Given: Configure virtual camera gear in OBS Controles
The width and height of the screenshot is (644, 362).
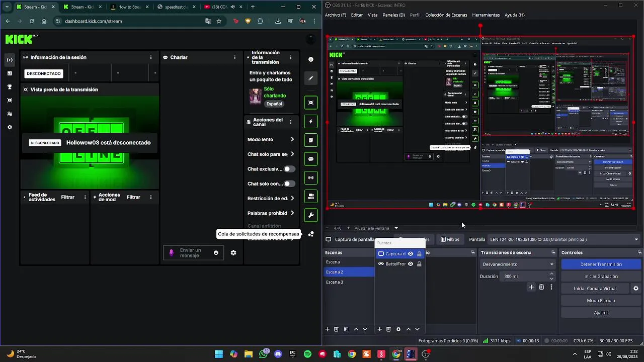Looking at the screenshot, I should pos(636,289).
